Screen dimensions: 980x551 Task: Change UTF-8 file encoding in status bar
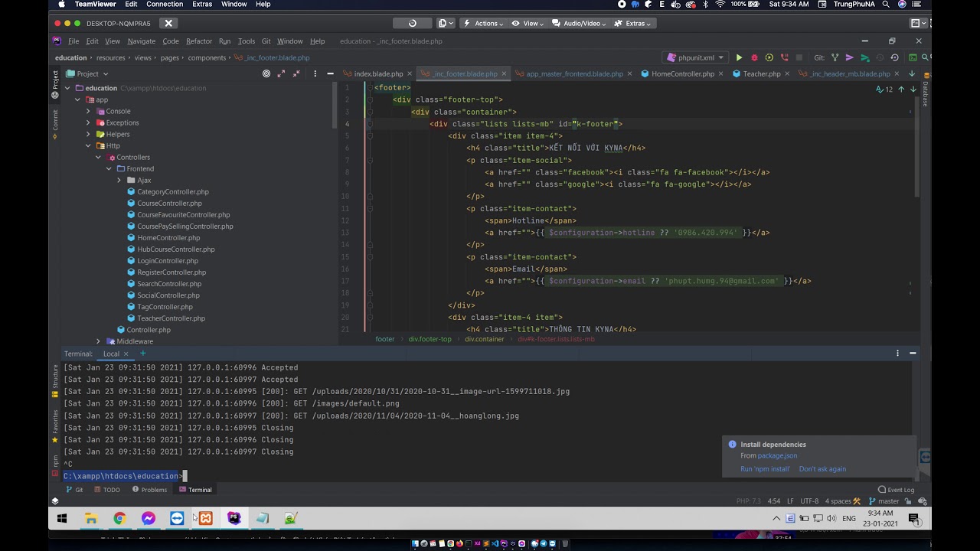809,501
